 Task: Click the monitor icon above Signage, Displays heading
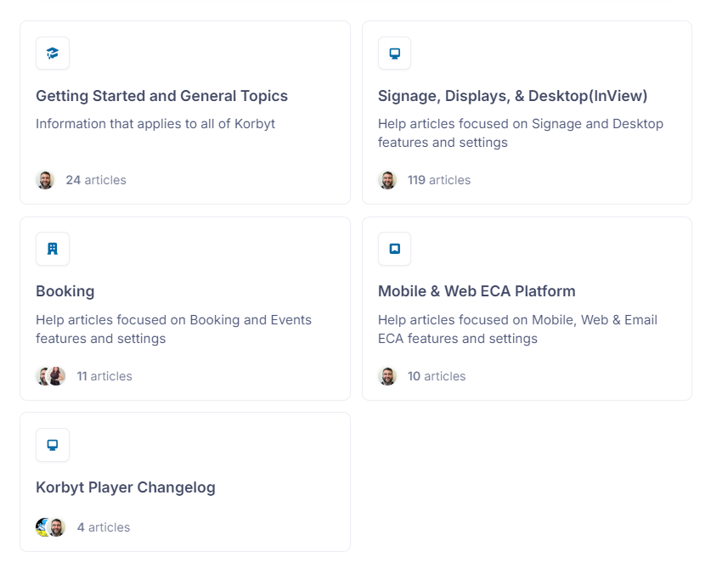[x=394, y=53]
